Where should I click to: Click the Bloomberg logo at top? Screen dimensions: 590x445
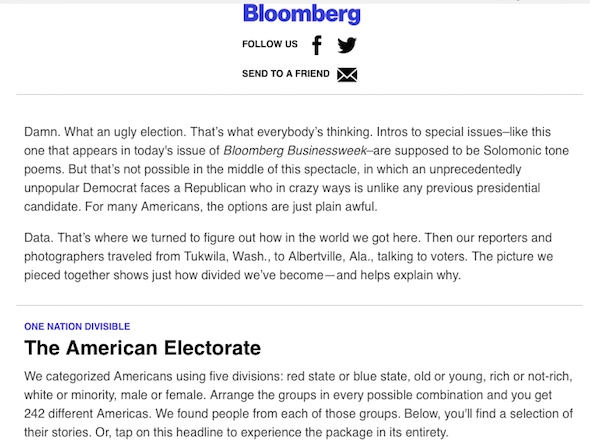(302, 14)
